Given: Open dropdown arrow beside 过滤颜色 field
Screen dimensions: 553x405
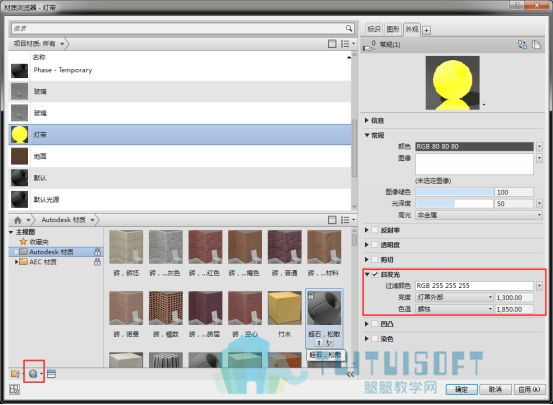Looking at the screenshot, I should click(x=540, y=285).
